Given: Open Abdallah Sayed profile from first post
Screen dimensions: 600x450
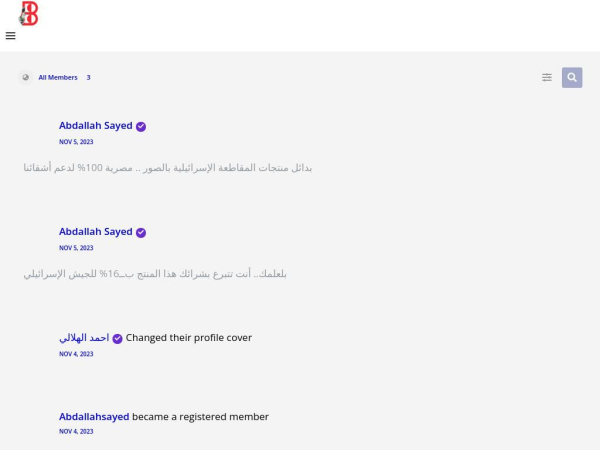Looking at the screenshot, I should (95, 126).
